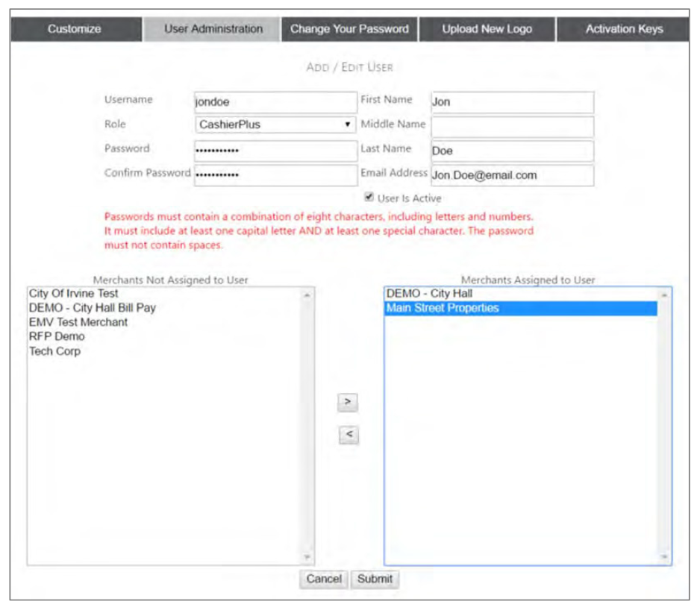Image resolution: width=700 pixels, height=610 pixels.
Task: Click the move-right arrow button to assign merchant
Action: (348, 401)
